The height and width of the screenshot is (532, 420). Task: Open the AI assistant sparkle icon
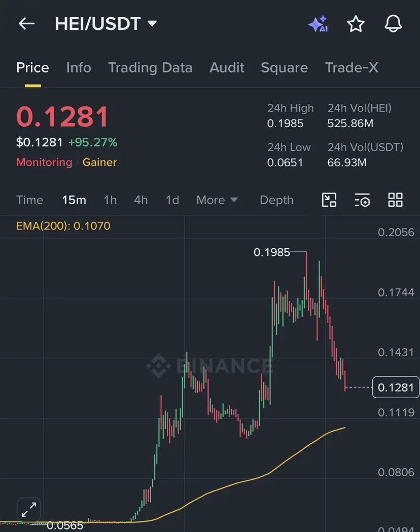pos(318,24)
